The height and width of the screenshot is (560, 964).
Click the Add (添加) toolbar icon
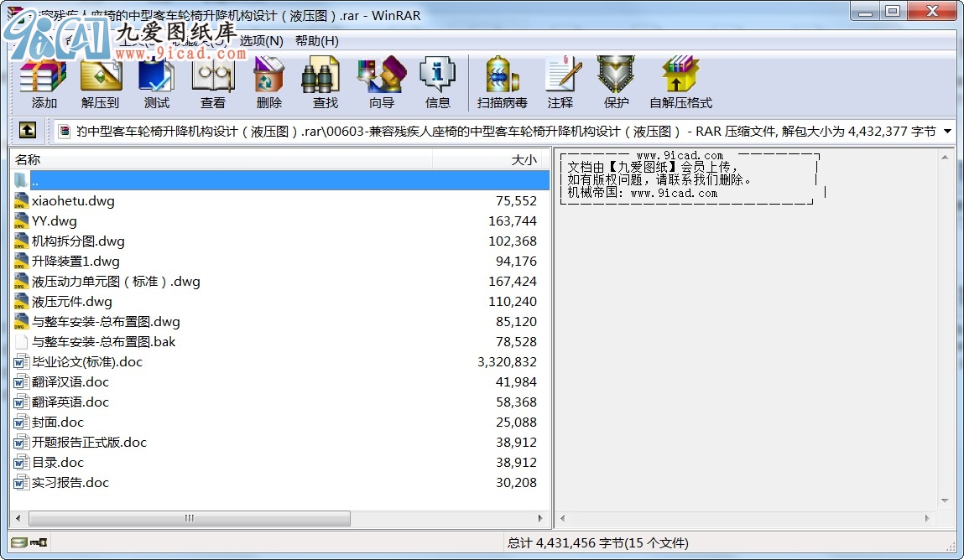(x=44, y=84)
